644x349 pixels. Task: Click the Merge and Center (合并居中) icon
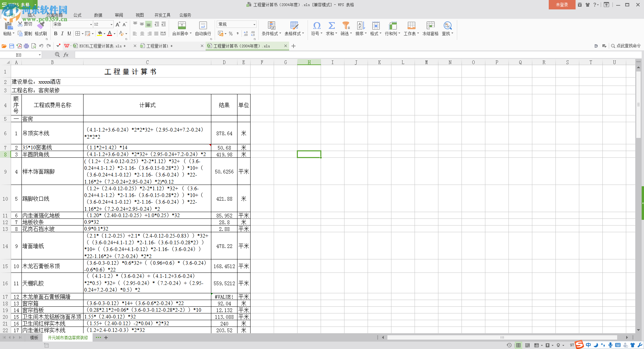[x=181, y=26]
